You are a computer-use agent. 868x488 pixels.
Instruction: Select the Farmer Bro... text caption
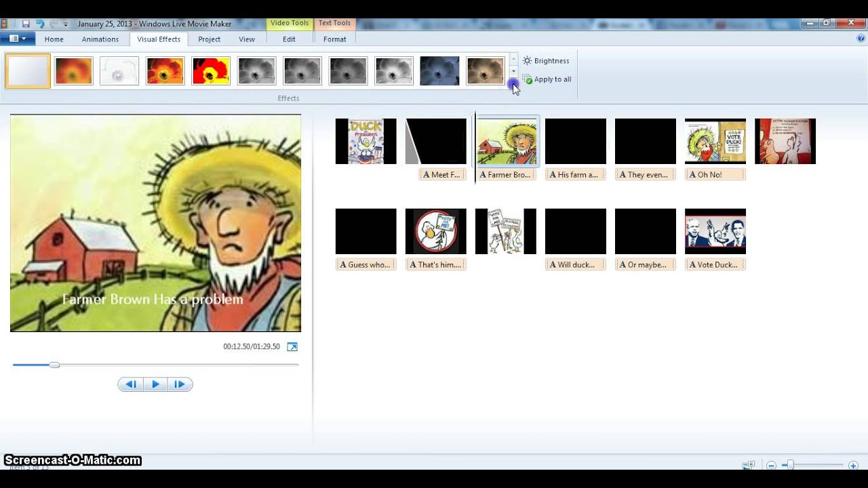pyautogui.click(x=506, y=175)
